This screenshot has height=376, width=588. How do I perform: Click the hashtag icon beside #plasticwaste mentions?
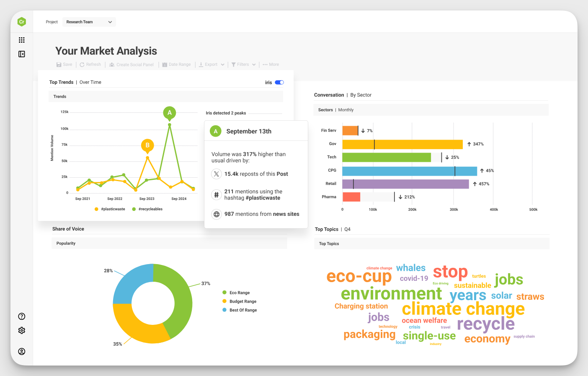(x=216, y=194)
